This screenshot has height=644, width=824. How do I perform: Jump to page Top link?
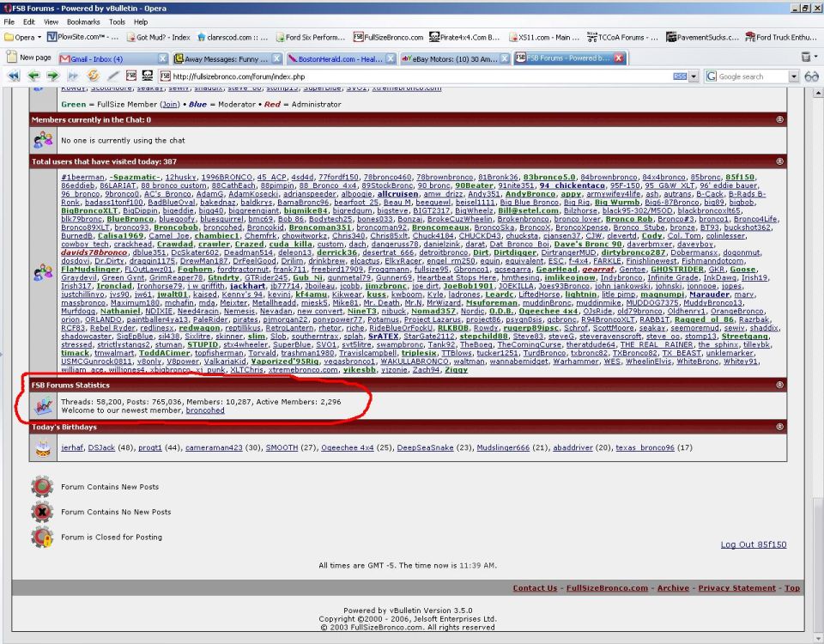pyautogui.click(x=792, y=587)
